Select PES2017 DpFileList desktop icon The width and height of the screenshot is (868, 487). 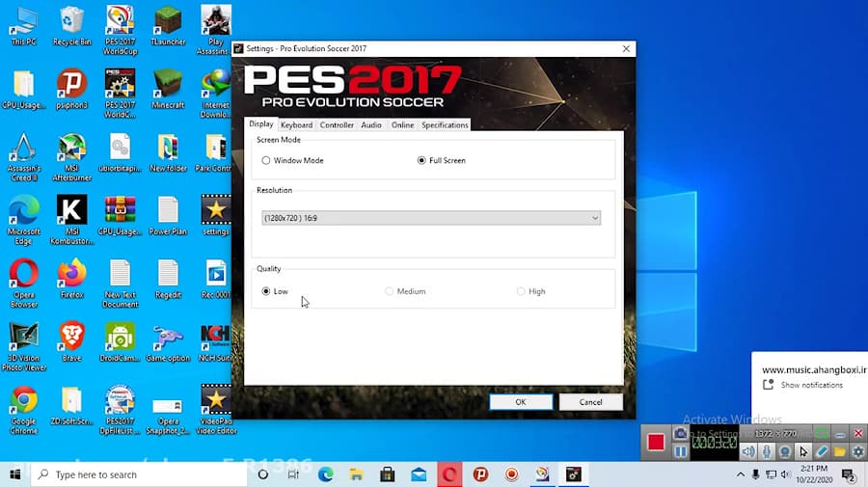tap(121, 410)
